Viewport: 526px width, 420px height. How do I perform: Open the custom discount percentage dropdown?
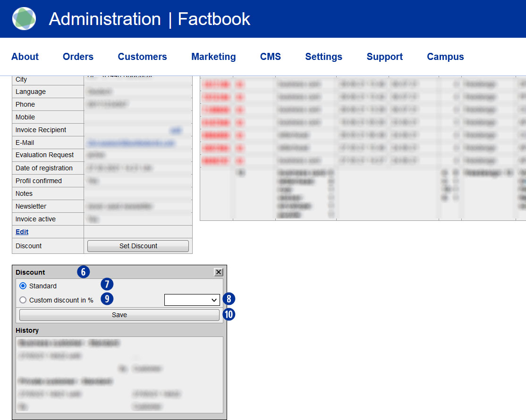pos(192,300)
